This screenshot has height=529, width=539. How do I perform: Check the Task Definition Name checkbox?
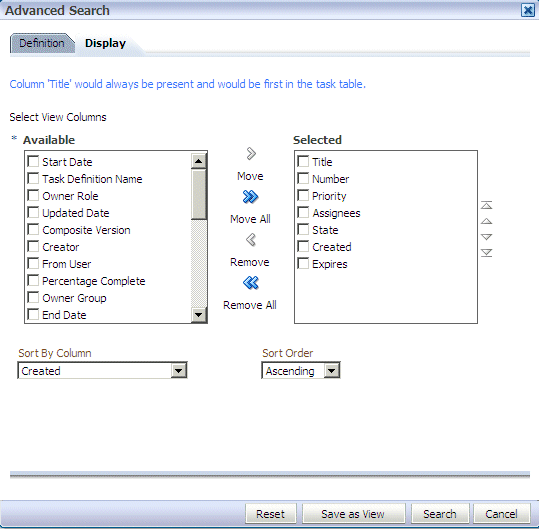click(x=33, y=178)
